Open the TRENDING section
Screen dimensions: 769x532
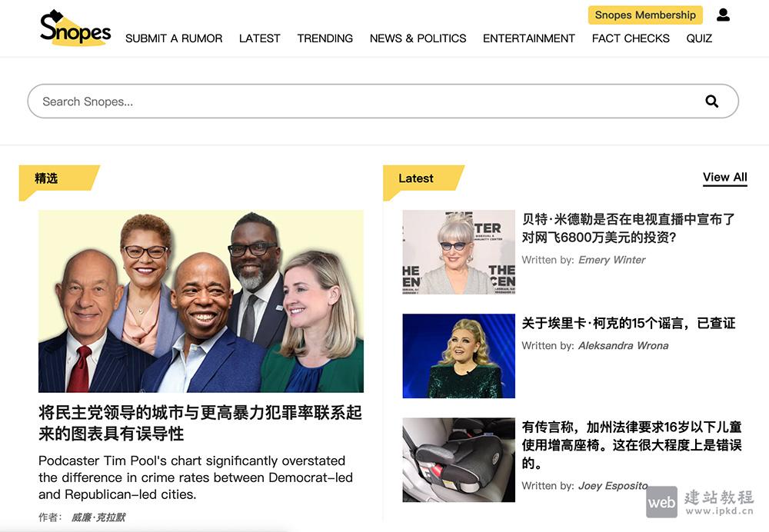pyautogui.click(x=325, y=38)
